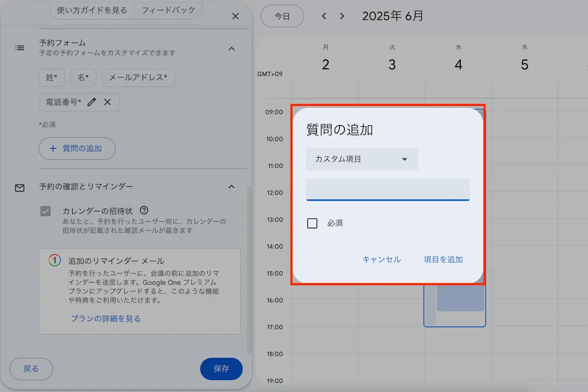This screenshot has height=392, width=588.
Task: Open the カスタム項目 dropdown
Action: [362, 159]
